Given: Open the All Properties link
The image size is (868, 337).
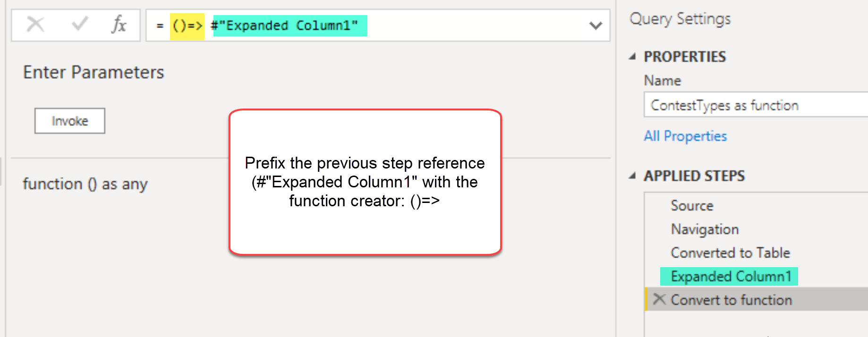Looking at the screenshot, I should [685, 136].
